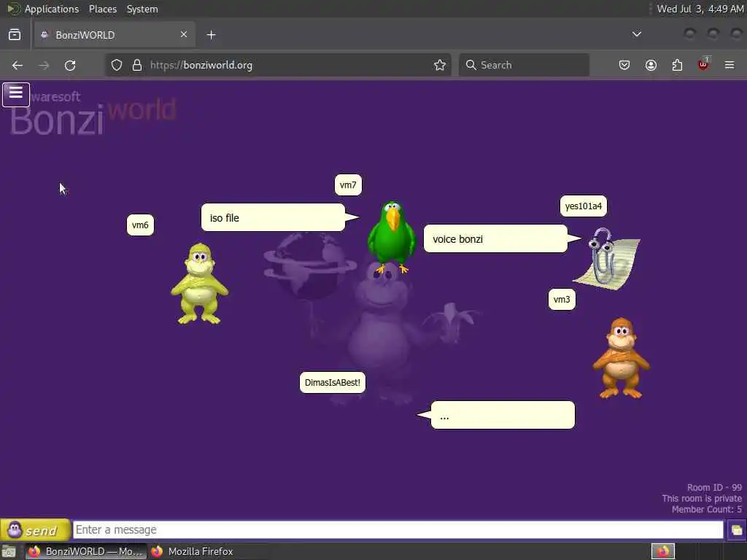Select the BonziWORLD tab
The image size is (747, 560).
[115, 35]
